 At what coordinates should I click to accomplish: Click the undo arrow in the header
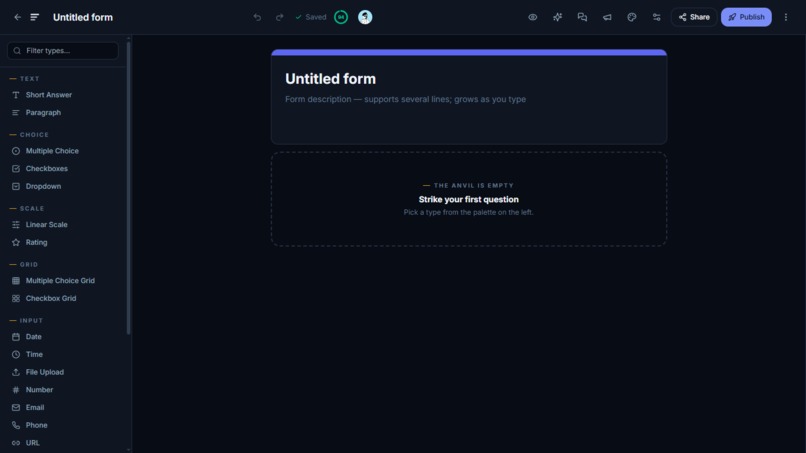(257, 17)
